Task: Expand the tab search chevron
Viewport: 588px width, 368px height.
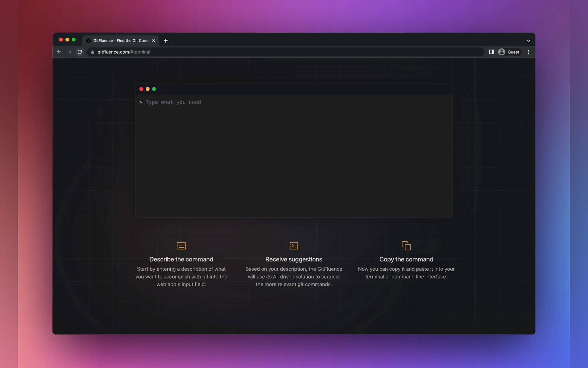Action: [529, 41]
